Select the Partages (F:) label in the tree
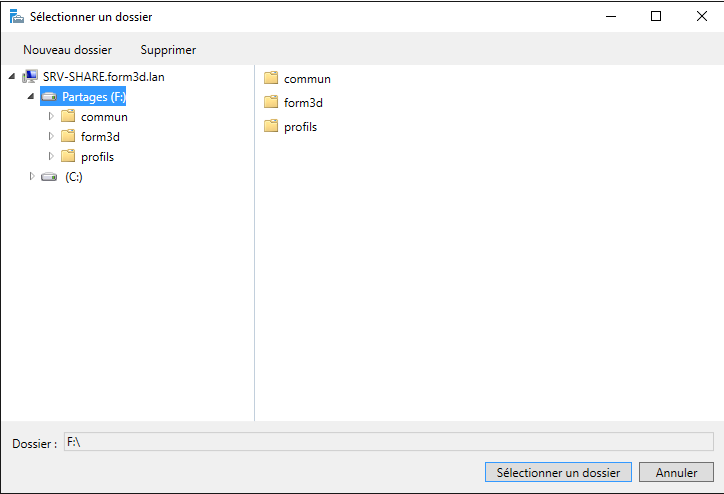This screenshot has width=724, height=494. coord(94,96)
